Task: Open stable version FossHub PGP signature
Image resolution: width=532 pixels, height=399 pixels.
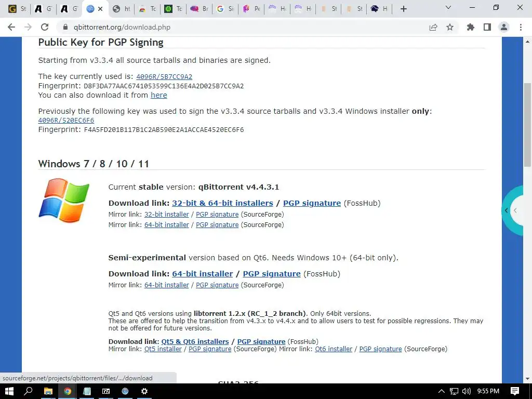Action: pos(312,203)
